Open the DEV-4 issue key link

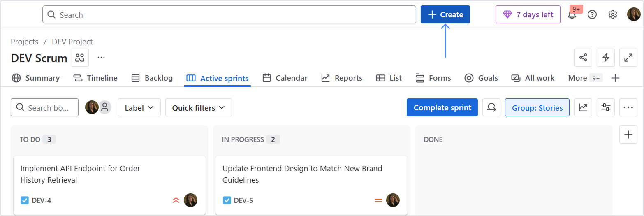tap(42, 200)
